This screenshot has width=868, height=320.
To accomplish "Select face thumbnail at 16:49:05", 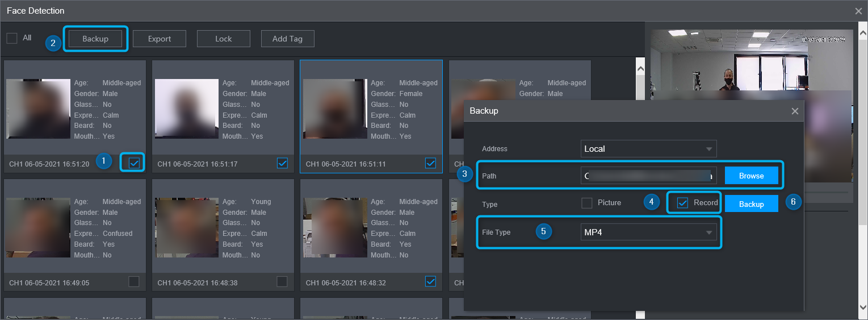I will 39,227.
